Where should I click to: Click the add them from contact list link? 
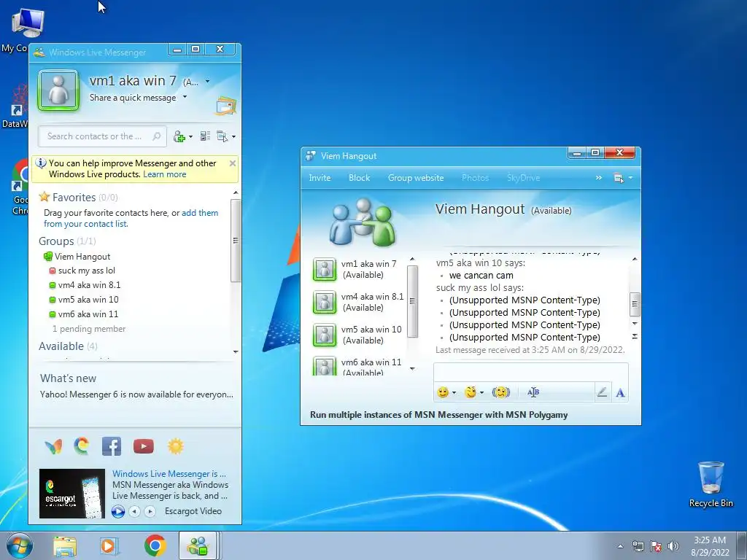(131, 218)
